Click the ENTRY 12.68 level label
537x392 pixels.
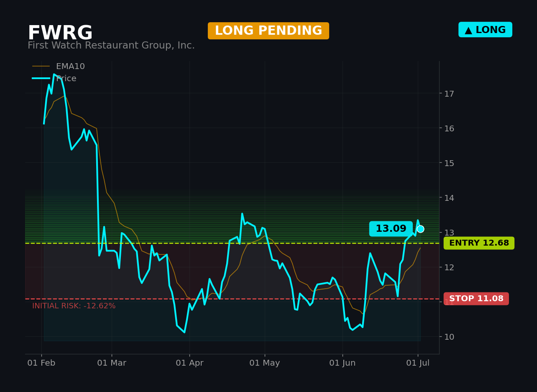[479, 243]
